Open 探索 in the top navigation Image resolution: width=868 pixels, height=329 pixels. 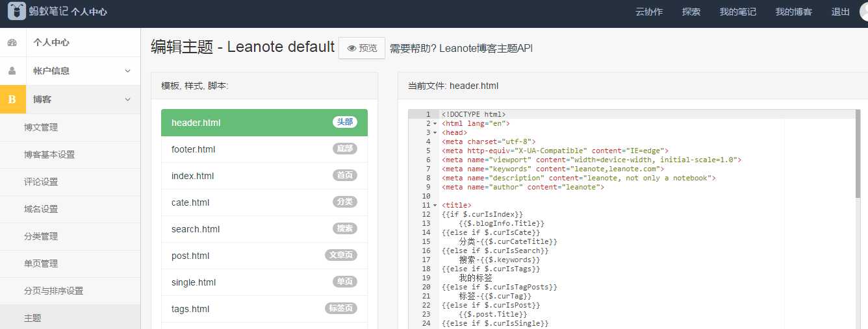click(x=691, y=12)
